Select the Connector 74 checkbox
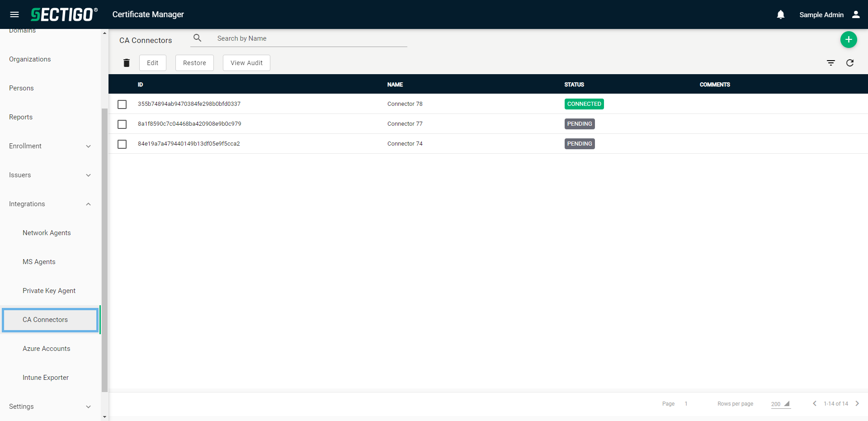This screenshot has width=868, height=421. click(122, 144)
